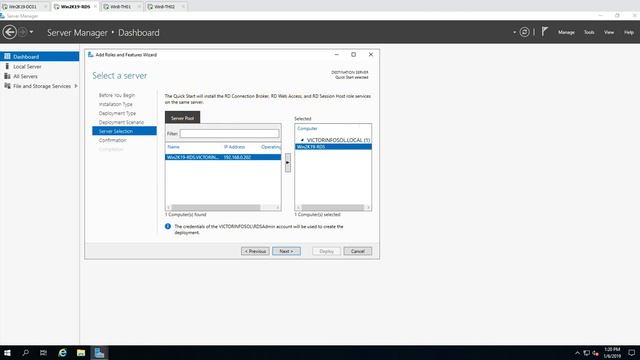Sort server pool by IP Address column
The image size is (640, 360).
234,147
